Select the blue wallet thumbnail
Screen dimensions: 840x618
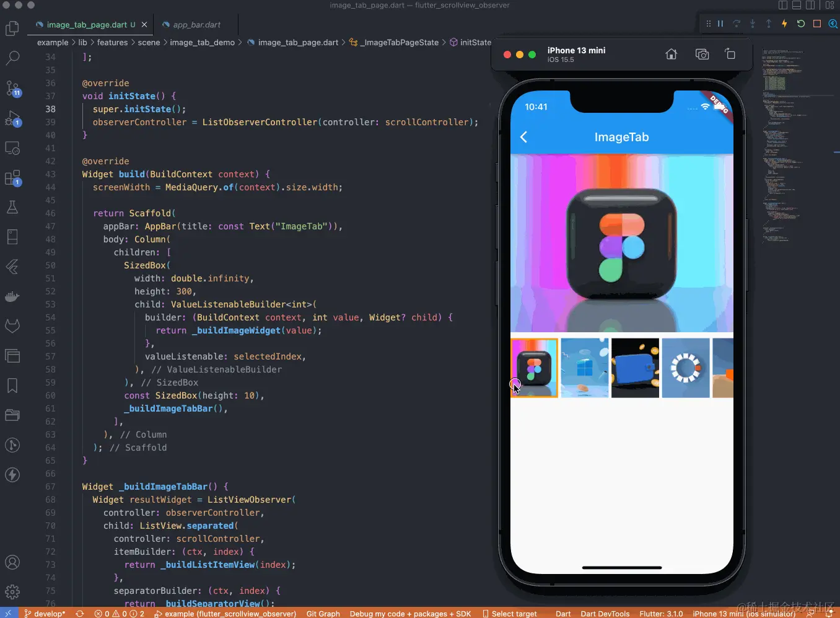(635, 368)
